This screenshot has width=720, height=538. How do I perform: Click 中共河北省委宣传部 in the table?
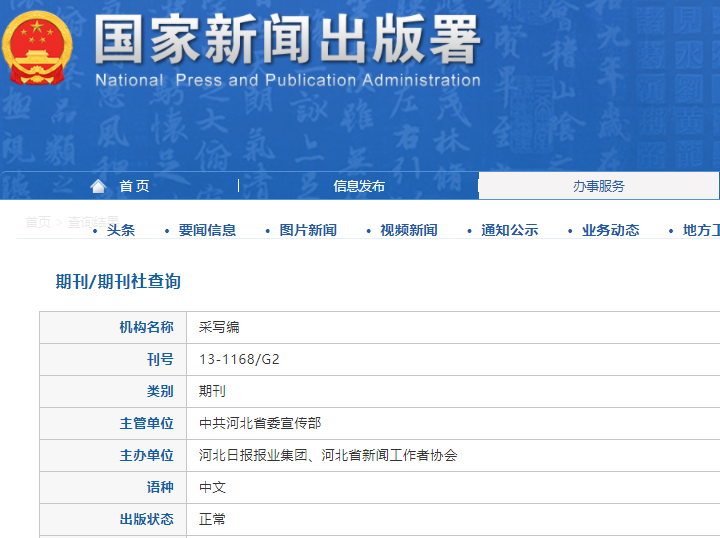(x=260, y=423)
